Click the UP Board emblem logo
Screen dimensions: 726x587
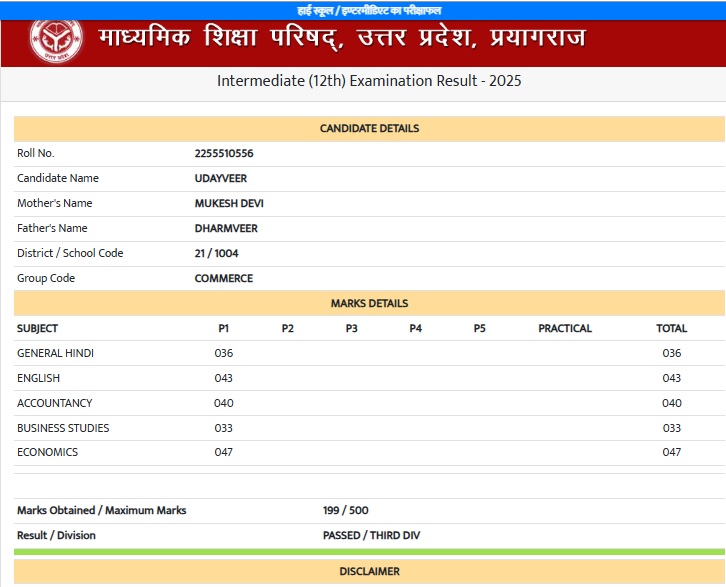(x=56, y=41)
